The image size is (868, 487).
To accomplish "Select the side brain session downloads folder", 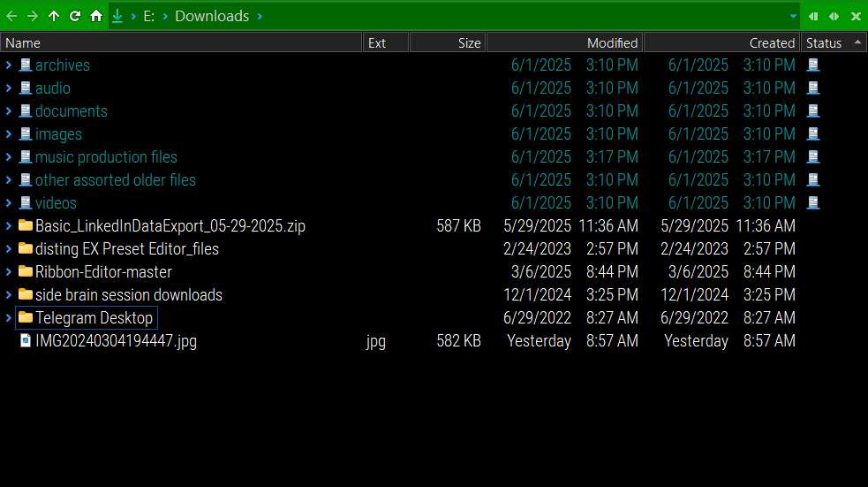I will [x=128, y=295].
